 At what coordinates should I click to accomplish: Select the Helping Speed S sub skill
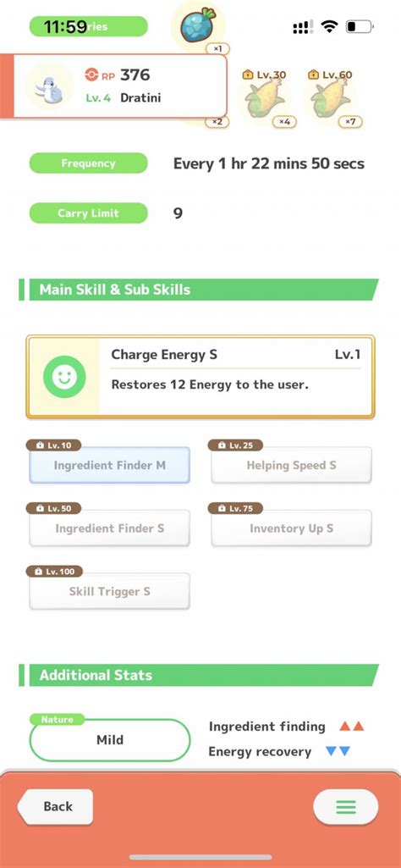coord(292,465)
